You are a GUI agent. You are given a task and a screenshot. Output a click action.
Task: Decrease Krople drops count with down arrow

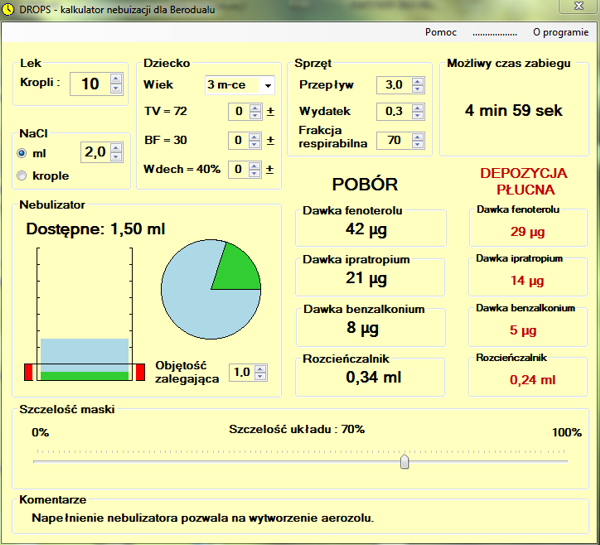tap(115, 89)
